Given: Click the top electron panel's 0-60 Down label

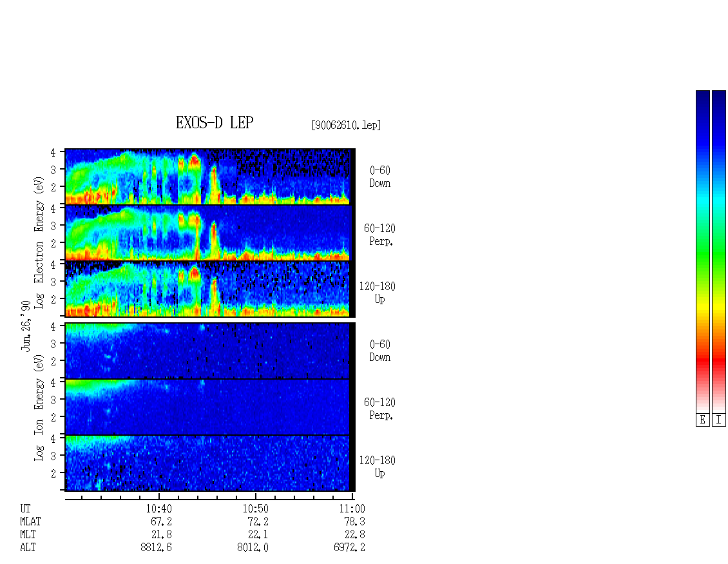Looking at the screenshot, I should pos(380,177).
